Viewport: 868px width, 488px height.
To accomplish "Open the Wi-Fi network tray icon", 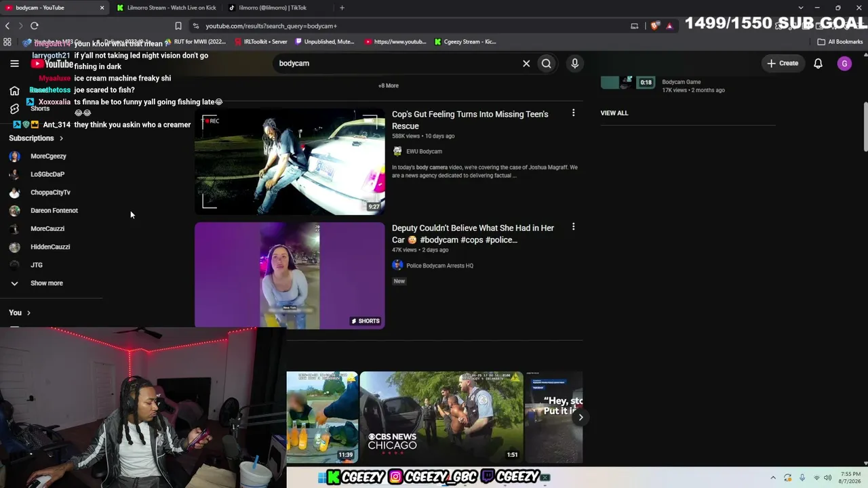I will [x=816, y=478].
